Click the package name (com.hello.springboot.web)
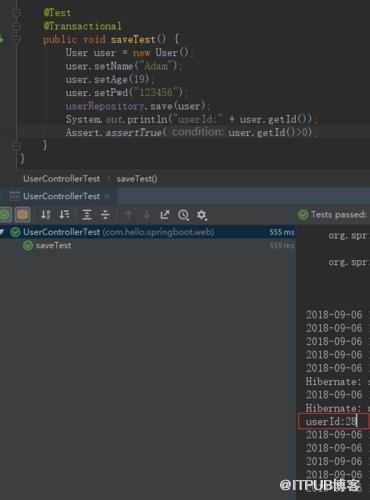 click(x=158, y=232)
